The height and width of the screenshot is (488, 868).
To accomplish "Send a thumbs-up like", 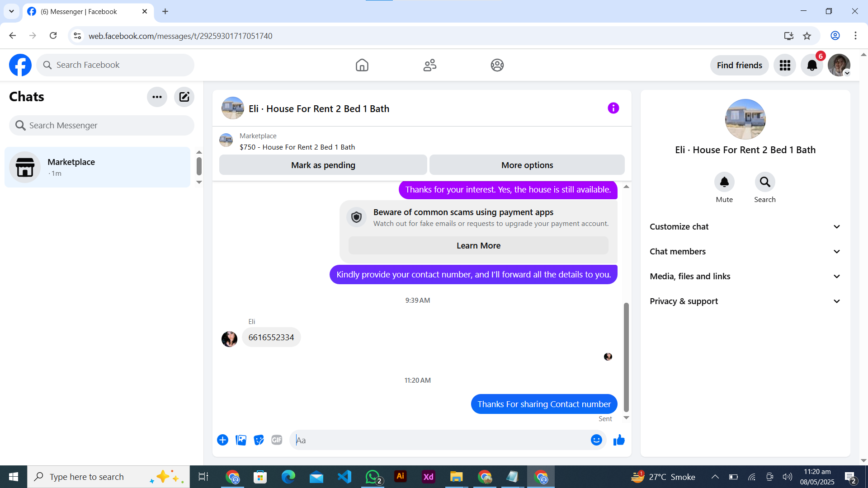I will (619, 440).
